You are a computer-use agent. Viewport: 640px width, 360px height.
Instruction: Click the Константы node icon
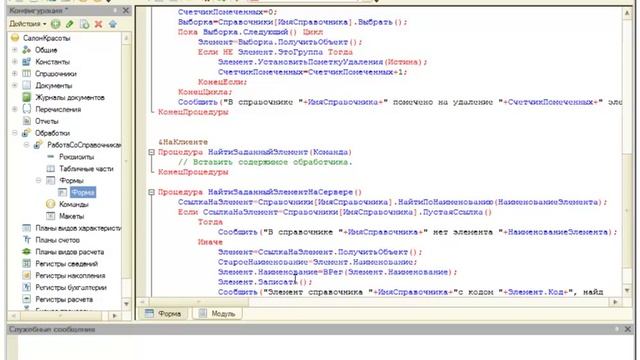[x=27, y=62]
